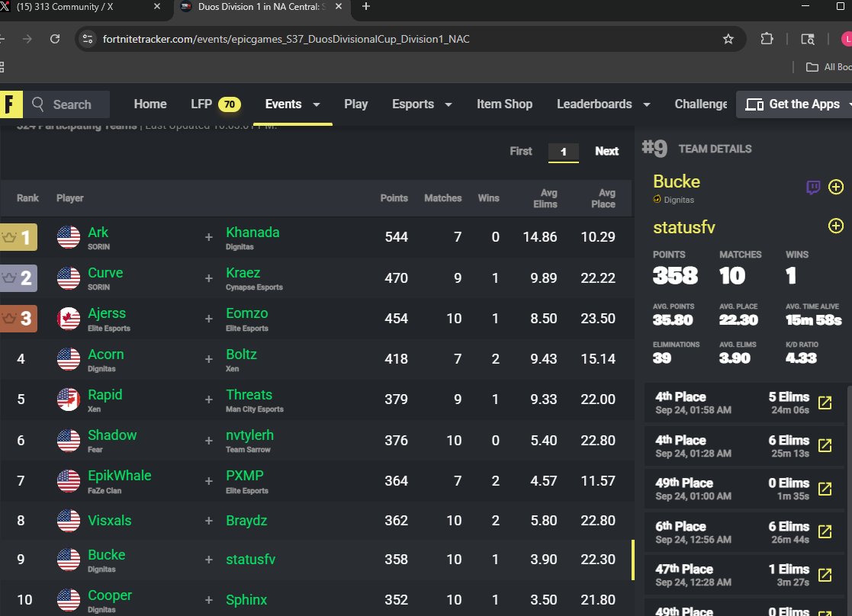This screenshot has width=852, height=616.
Task: Select page 1 in pagination
Action: [x=564, y=152]
